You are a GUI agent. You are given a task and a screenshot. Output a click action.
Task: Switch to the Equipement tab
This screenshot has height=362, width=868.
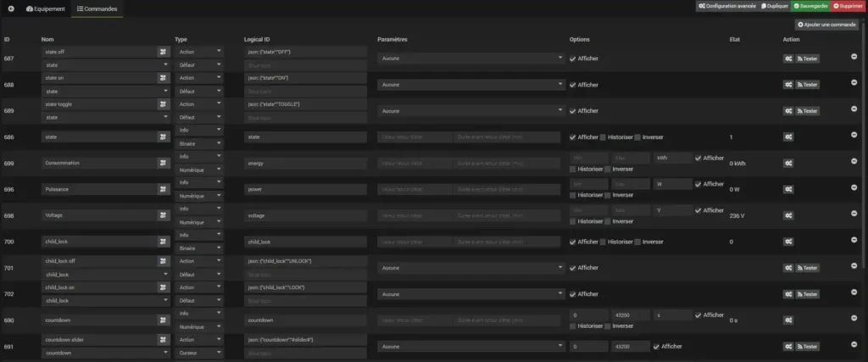point(46,8)
